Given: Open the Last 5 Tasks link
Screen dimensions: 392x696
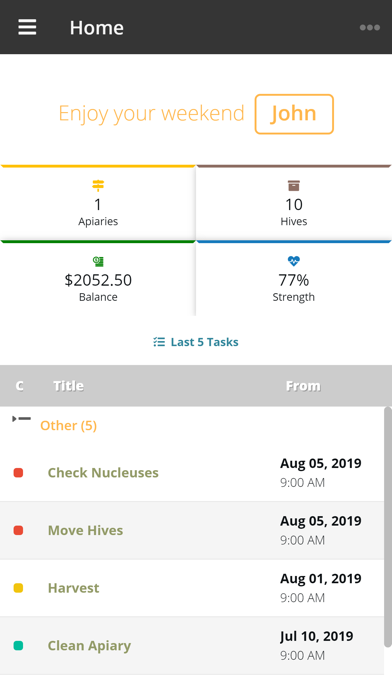Looking at the screenshot, I should pos(205,342).
